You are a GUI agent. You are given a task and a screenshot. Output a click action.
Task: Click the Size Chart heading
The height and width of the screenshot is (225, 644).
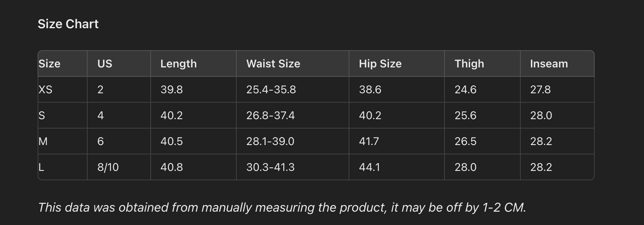tap(68, 24)
